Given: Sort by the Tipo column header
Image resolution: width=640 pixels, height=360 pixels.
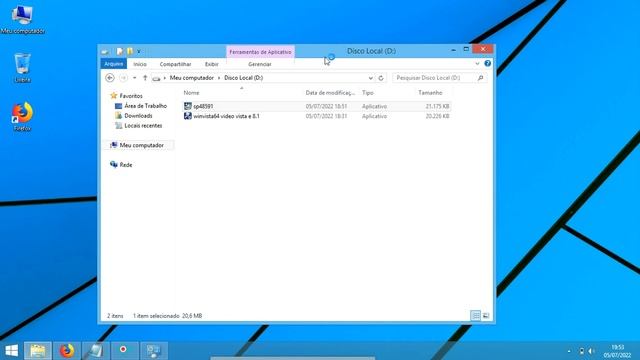Looking at the screenshot, I should pos(367,93).
